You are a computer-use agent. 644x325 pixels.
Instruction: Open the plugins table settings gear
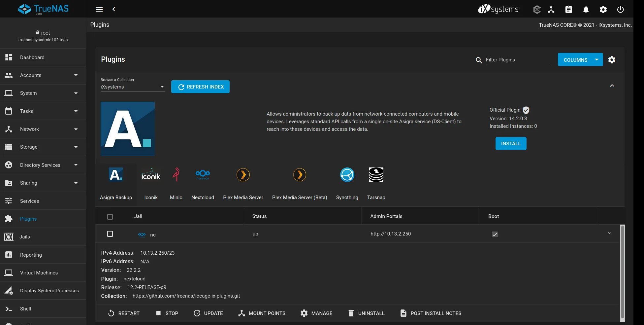click(x=612, y=60)
